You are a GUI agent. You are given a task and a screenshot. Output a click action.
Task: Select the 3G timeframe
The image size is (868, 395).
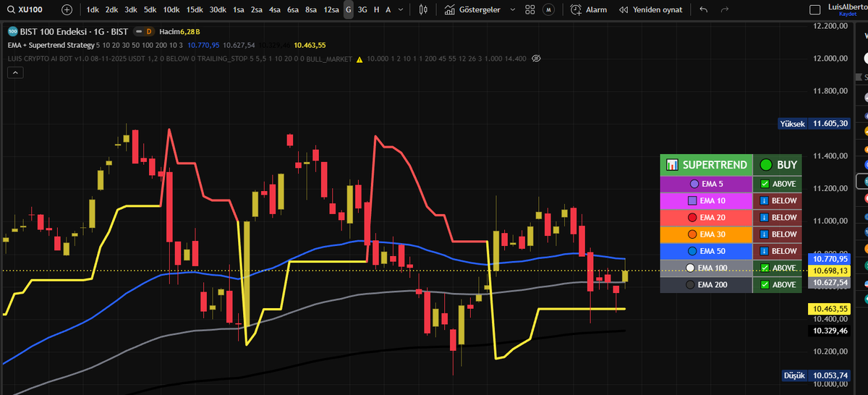tap(362, 10)
